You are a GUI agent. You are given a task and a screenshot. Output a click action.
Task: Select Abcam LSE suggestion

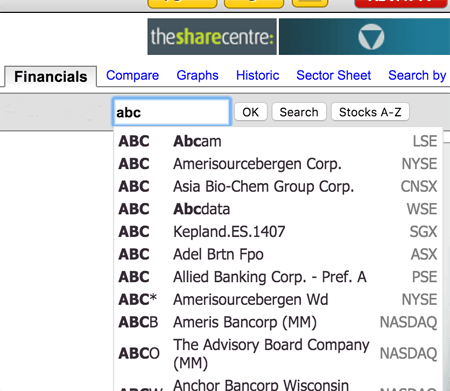click(x=278, y=141)
